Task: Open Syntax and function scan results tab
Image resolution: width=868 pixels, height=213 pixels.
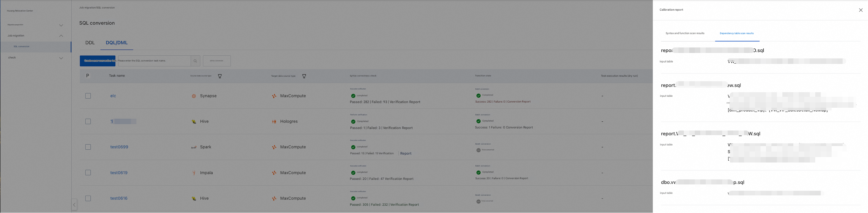Action: 685,33
